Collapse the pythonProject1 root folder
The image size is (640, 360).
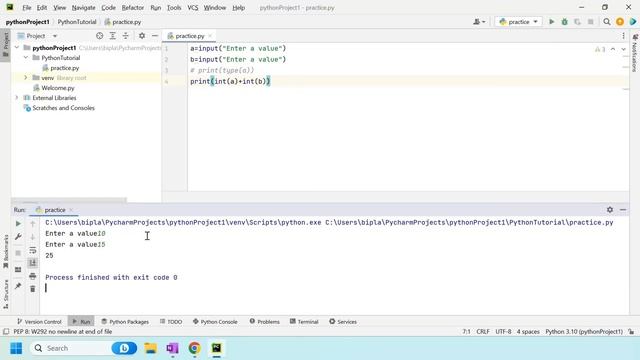click(17, 48)
